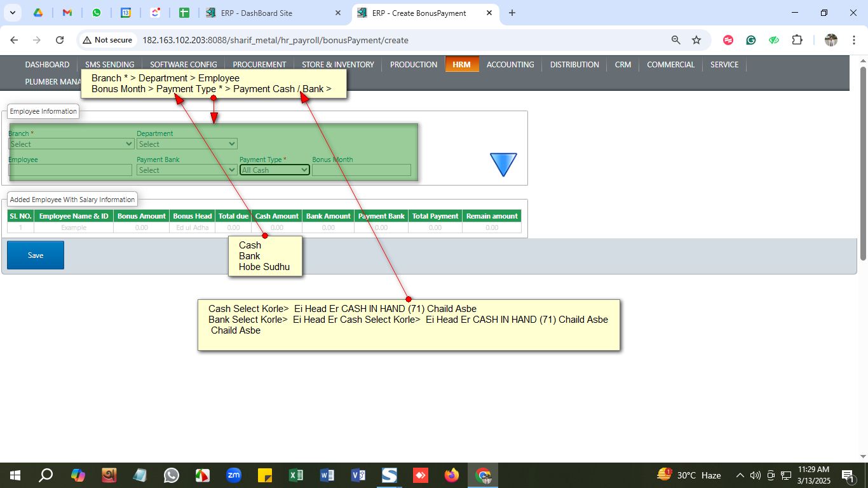Open the Google Calendar pinned tab
The image size is (868, 488).
pos(126,13)
